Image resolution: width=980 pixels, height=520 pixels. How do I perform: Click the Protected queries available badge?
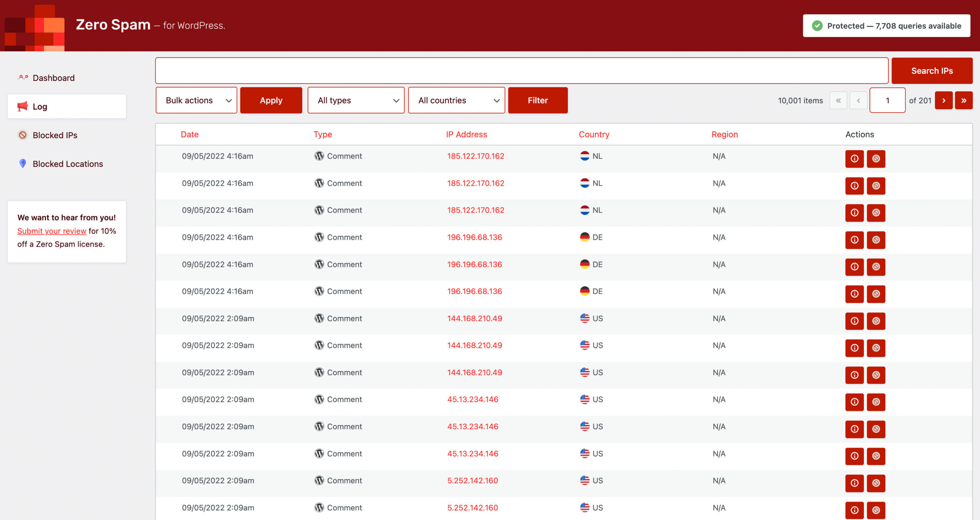[887, 26]
